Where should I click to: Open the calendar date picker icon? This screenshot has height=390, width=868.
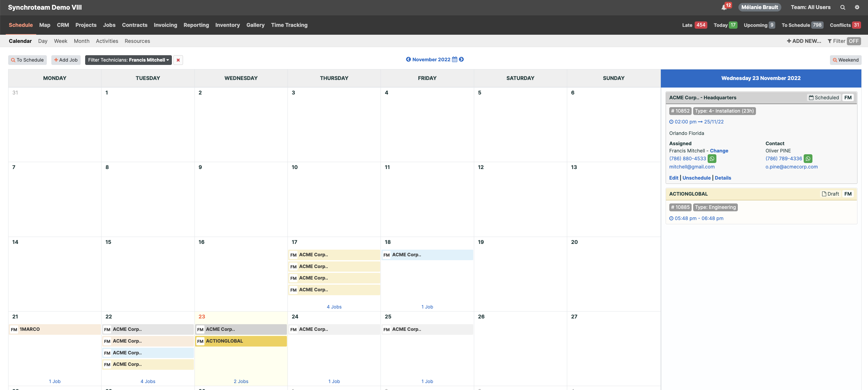455,59
